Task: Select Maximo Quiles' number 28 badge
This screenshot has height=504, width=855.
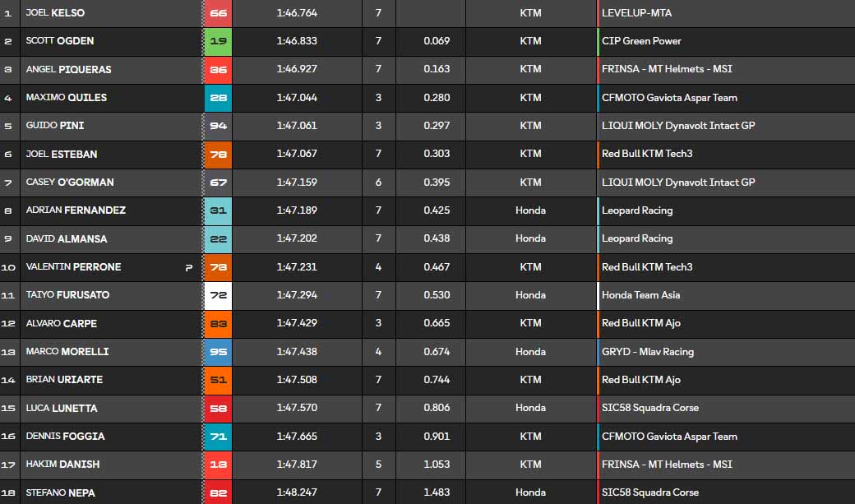Action: pyautogui.click(x=218, y=98)
